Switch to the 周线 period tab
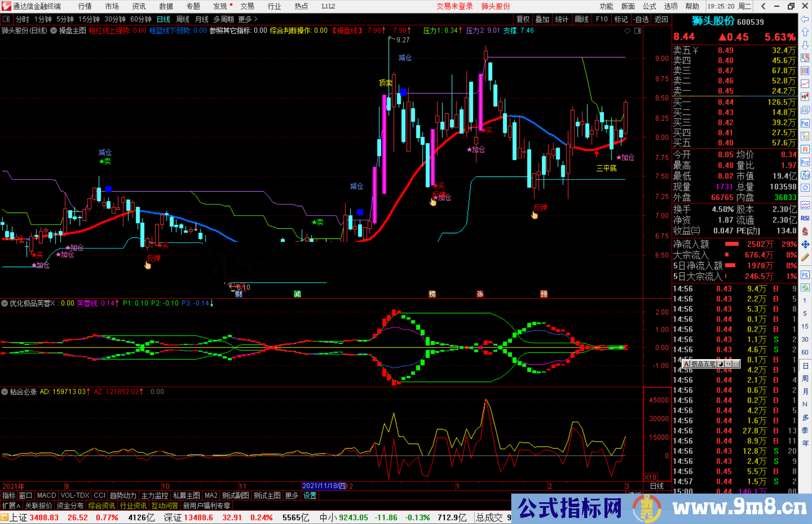812x524 pixels. 183,19
